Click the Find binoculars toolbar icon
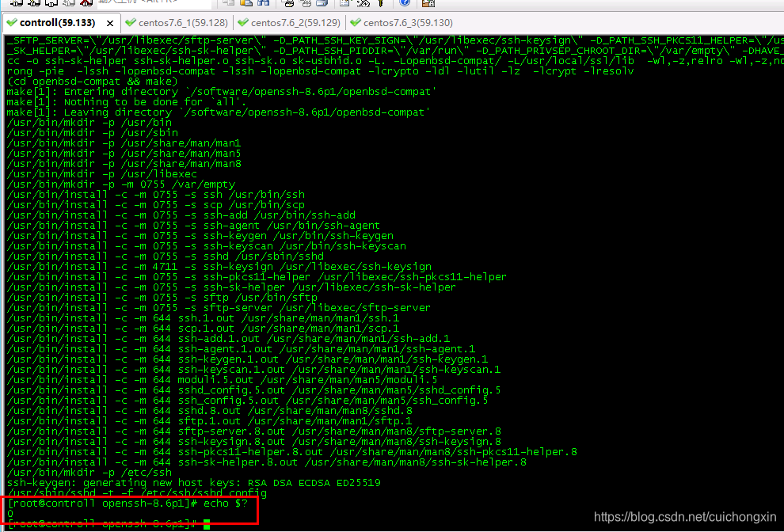The width and height of the screenshot is (784, 532). coord(263,3)
